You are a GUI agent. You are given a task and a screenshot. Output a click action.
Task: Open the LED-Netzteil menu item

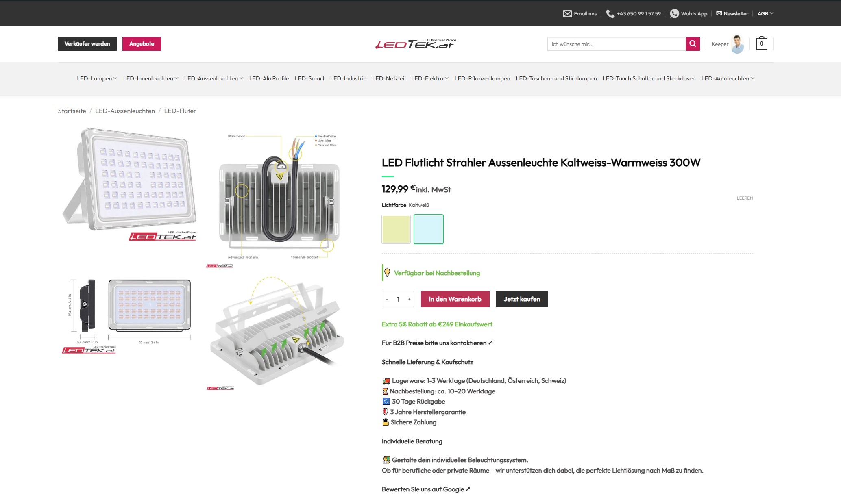388,78
